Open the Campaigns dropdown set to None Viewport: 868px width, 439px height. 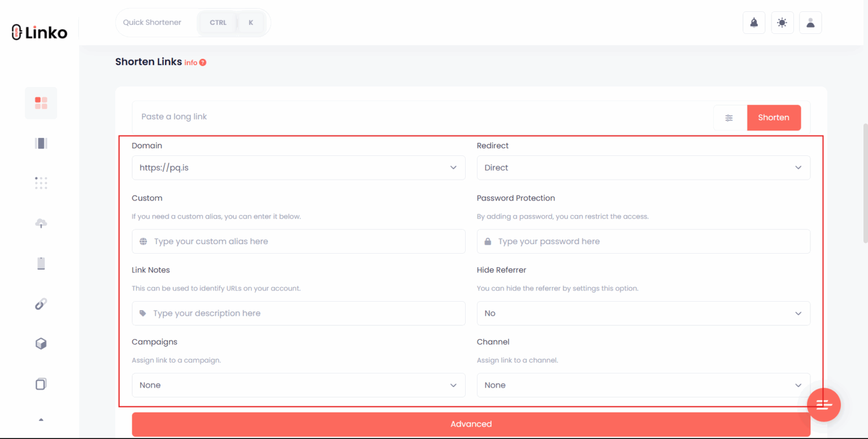click(x=298, y=385)
